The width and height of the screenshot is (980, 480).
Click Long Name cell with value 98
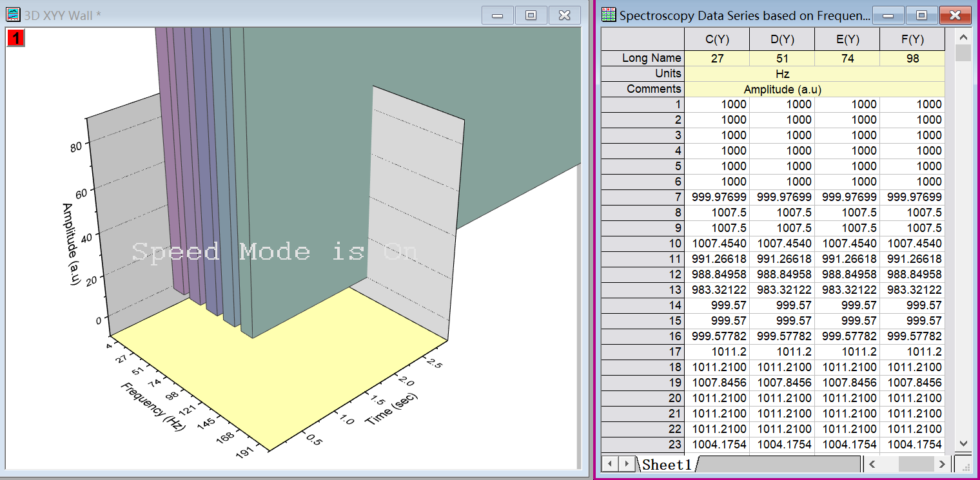tap(912, 58)
